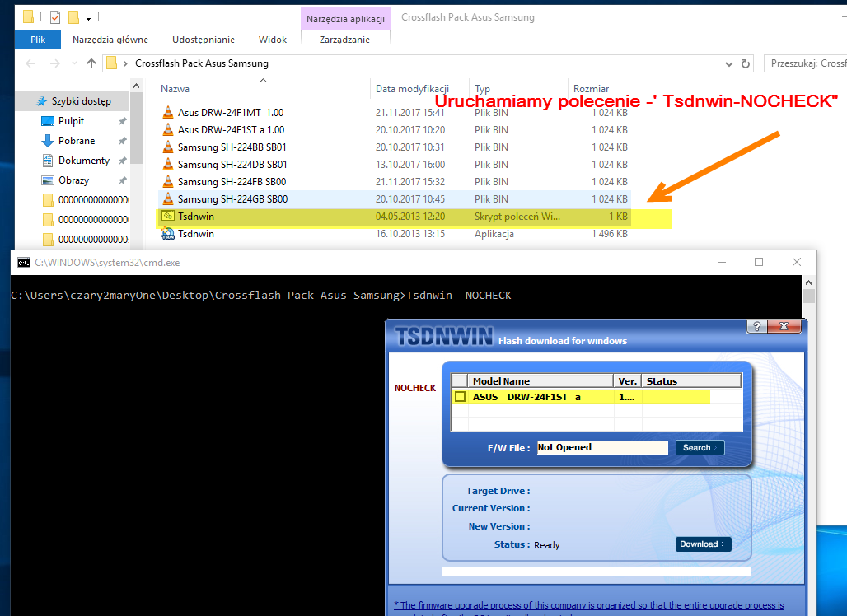The width and height of the screenshot is (847, 616).
Task: Sort files by Rozmiar column header
Action: [x=591, y=89]
